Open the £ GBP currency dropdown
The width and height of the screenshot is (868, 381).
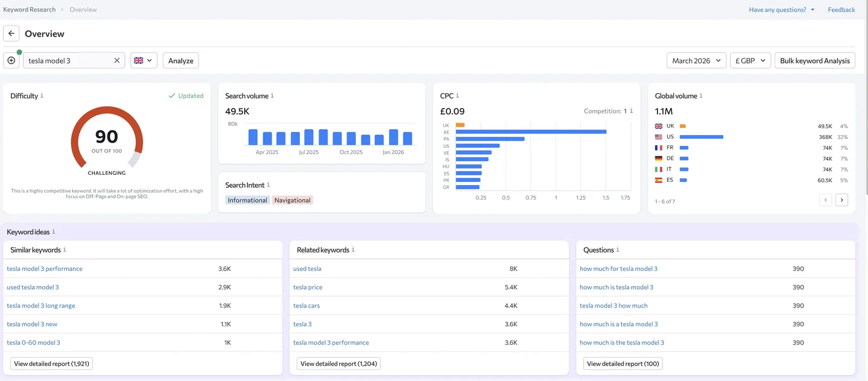[x=750, y=60]
